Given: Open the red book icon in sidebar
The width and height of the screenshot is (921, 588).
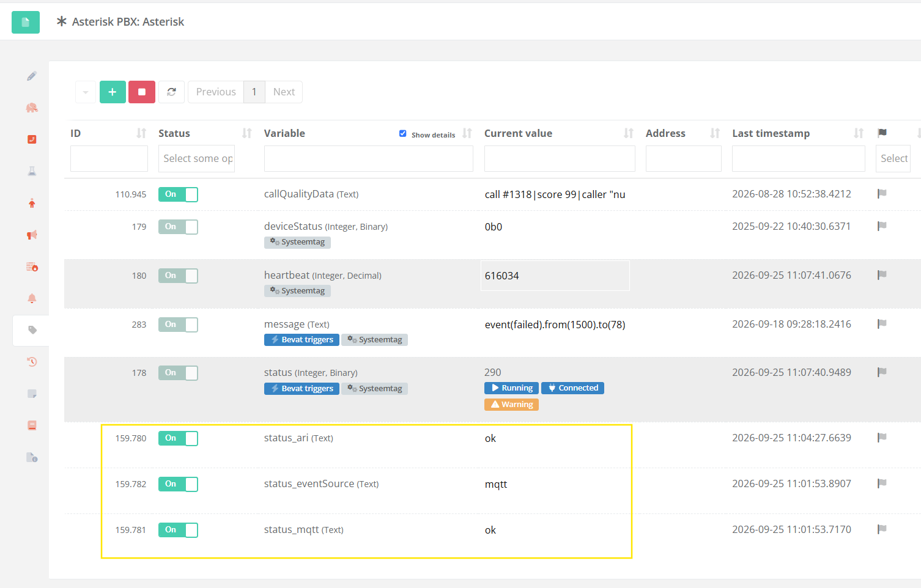Looking at the screenshot, I should pyautogui.click(x=32, y=425).
